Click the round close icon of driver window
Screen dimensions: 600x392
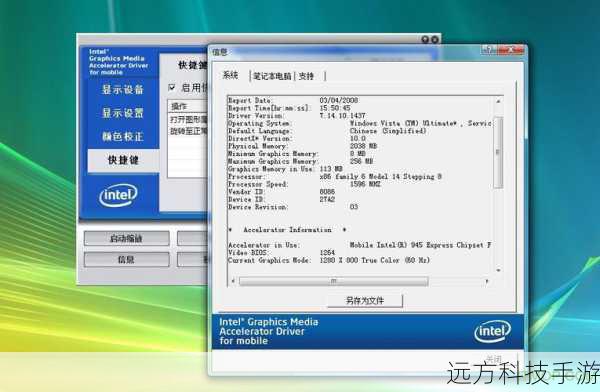434,39
